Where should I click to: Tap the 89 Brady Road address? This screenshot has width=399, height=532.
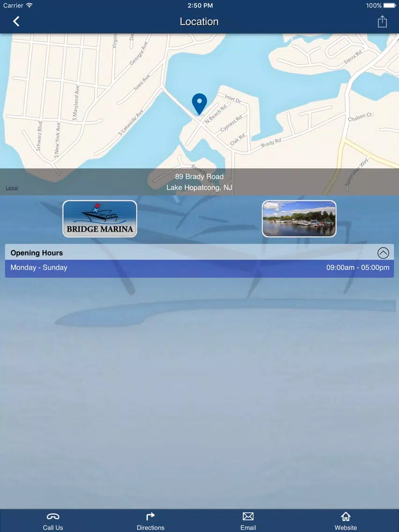coord(199,177)
